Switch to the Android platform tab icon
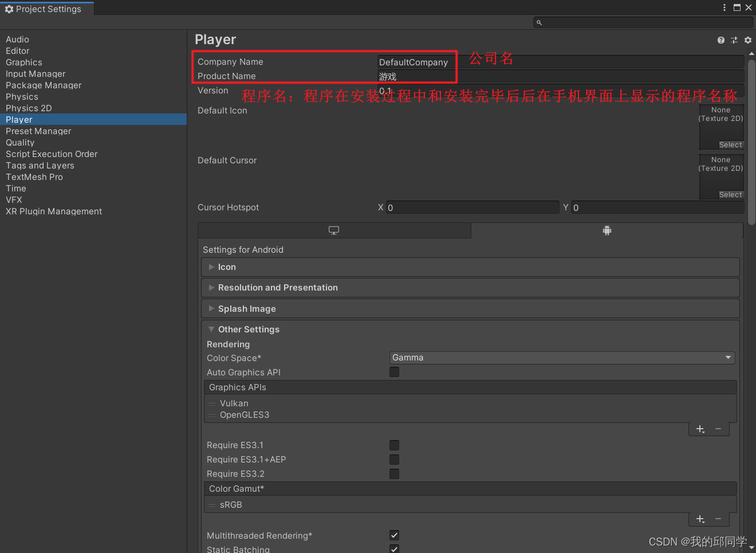 tap(607, 230)
